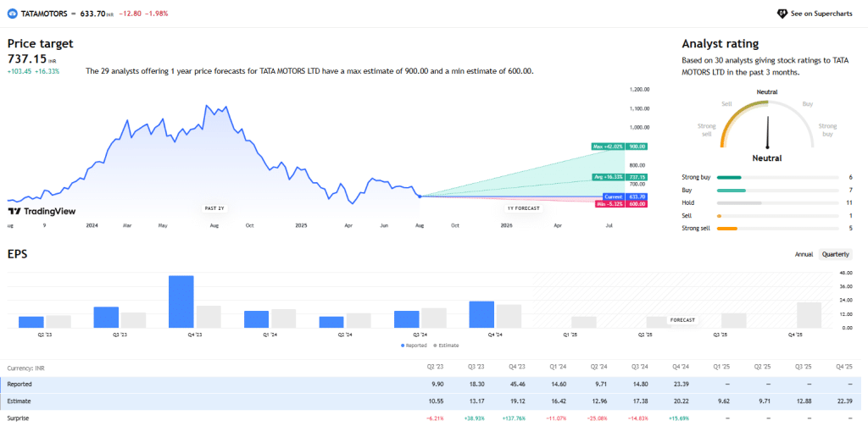Click the Currency: INR label
Viewport: 868px width, 426px height.
click(x=26, y=368)
